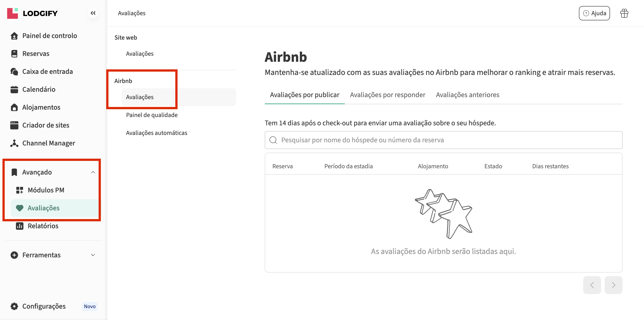Open Painel de qualidade link

point(152,115)
